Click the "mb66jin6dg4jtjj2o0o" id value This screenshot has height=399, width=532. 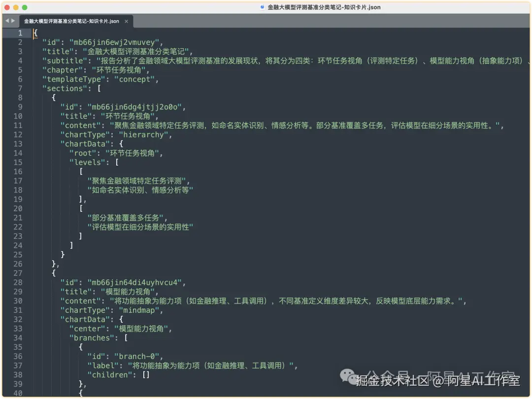(x=134, y=107)
